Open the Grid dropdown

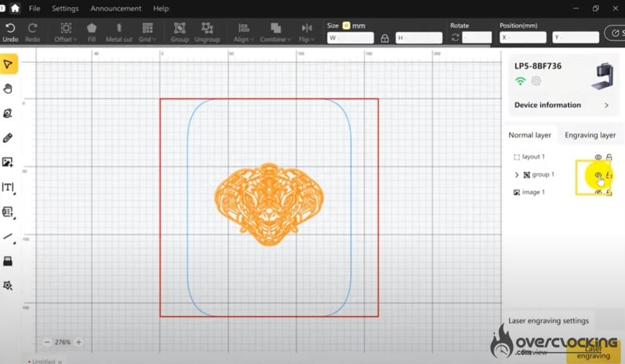click(x=147, y=32)
